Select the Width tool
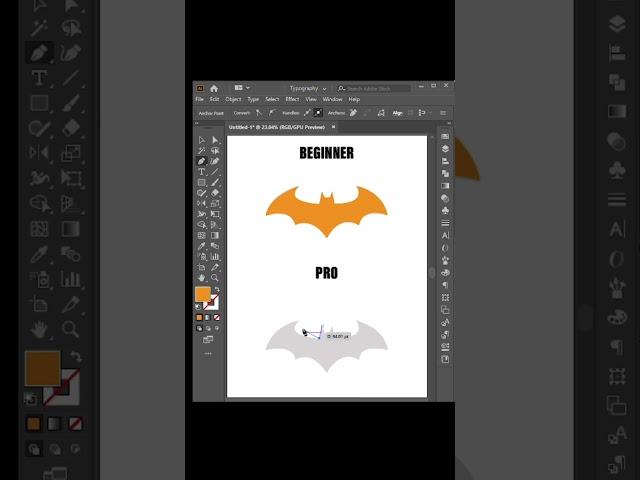This screenshot has height=480, width=640. click(202, 214)
